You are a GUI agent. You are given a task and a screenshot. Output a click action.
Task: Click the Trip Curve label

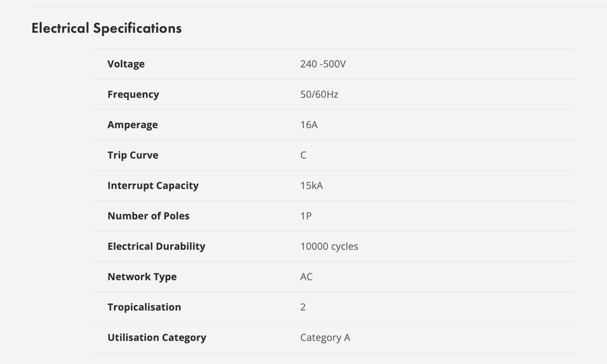pyautogui.click(x=133, y=155)
